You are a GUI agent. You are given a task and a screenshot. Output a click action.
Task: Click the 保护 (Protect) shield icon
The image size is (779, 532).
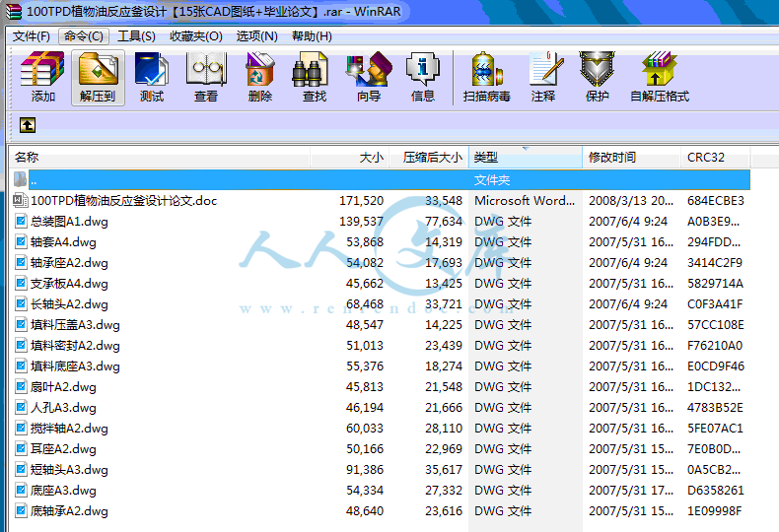click(597, 69)
